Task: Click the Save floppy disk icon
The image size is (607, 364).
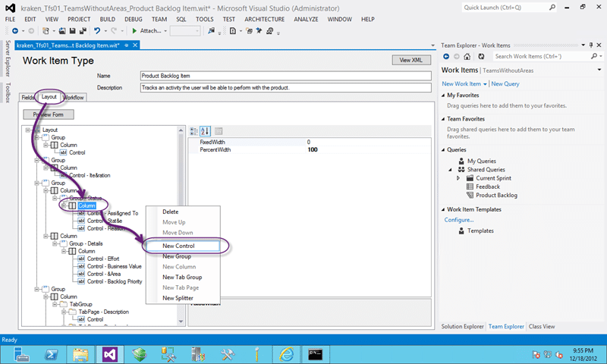Action: coord(72,31)
